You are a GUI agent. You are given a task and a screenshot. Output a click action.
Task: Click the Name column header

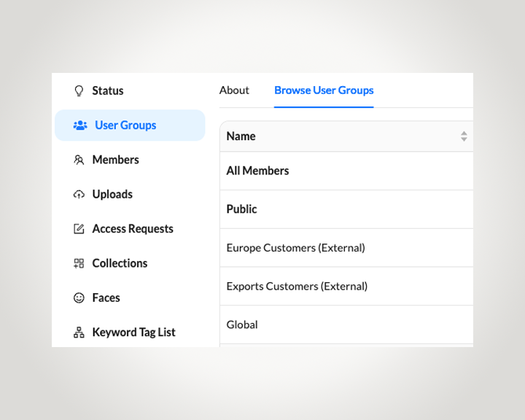pyautogui.click(x=346, y=136)
